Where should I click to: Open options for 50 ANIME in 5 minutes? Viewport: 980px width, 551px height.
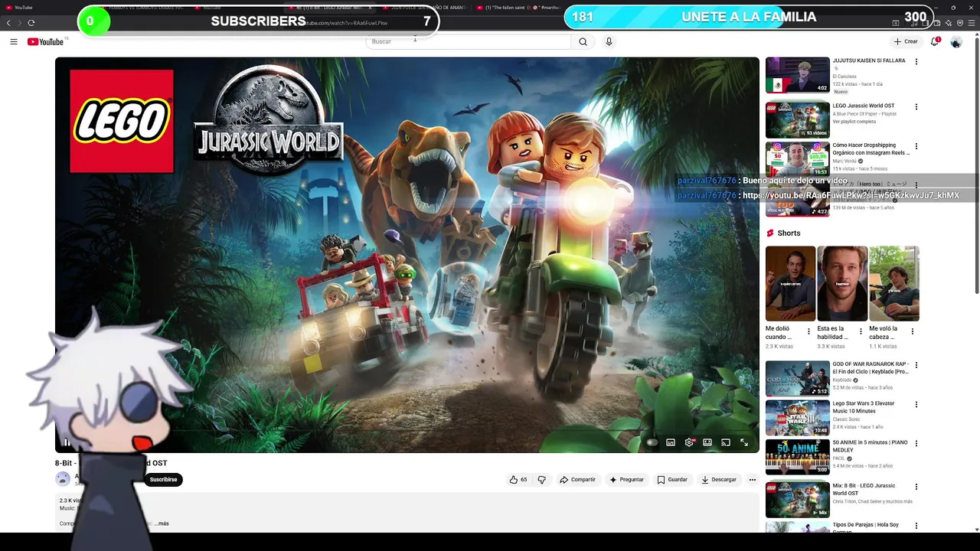click(916, 443)
